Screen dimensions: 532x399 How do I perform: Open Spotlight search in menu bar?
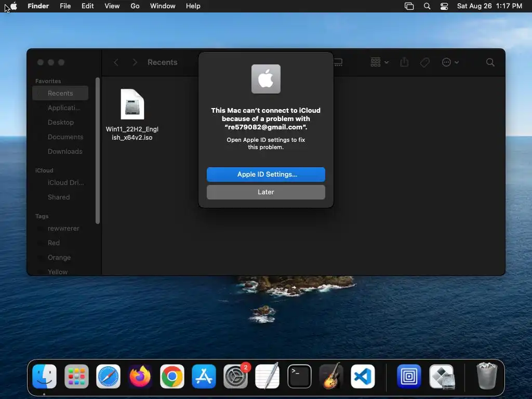[x=427, y=6]
